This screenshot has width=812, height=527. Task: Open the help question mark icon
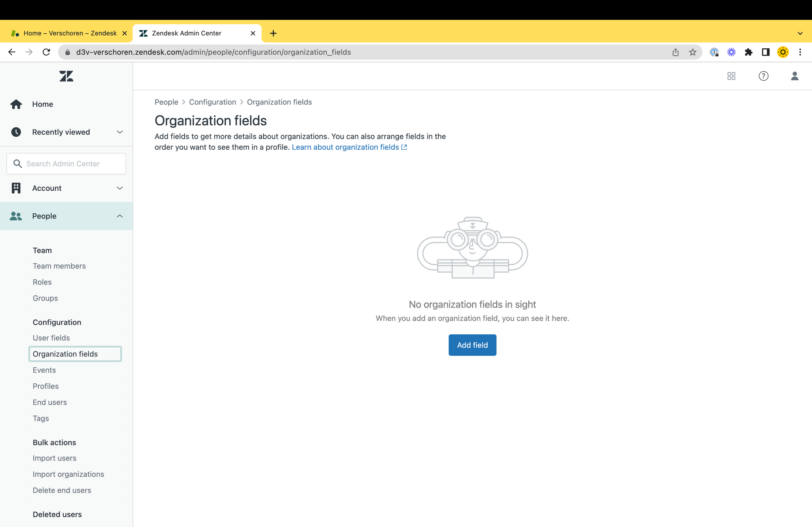point(763,76)
